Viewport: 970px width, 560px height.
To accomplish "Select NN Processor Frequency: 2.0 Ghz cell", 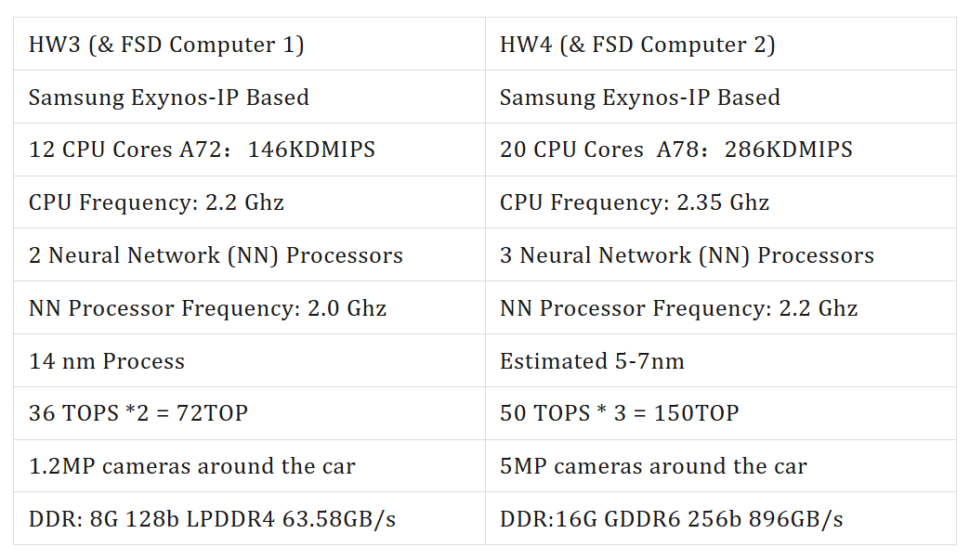I will 249,307.
